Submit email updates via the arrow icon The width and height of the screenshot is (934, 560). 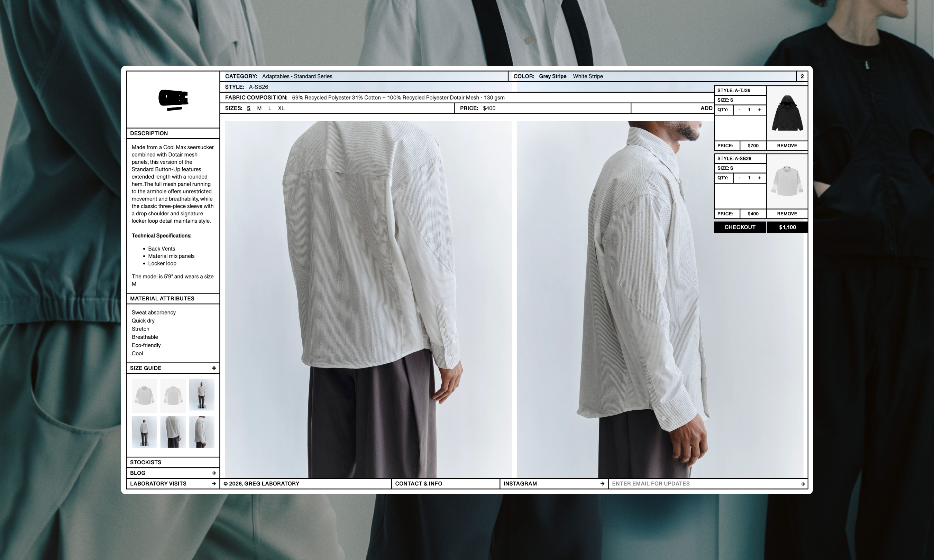pos(801,483)
